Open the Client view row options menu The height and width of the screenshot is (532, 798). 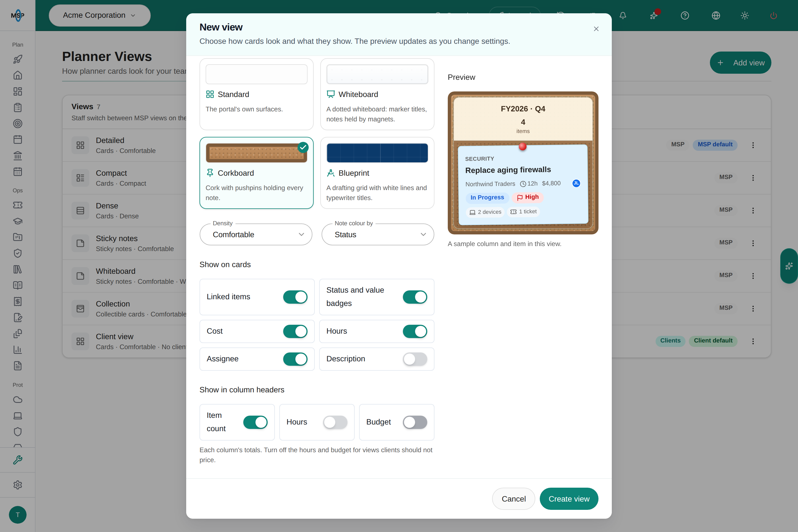(753, 341)
